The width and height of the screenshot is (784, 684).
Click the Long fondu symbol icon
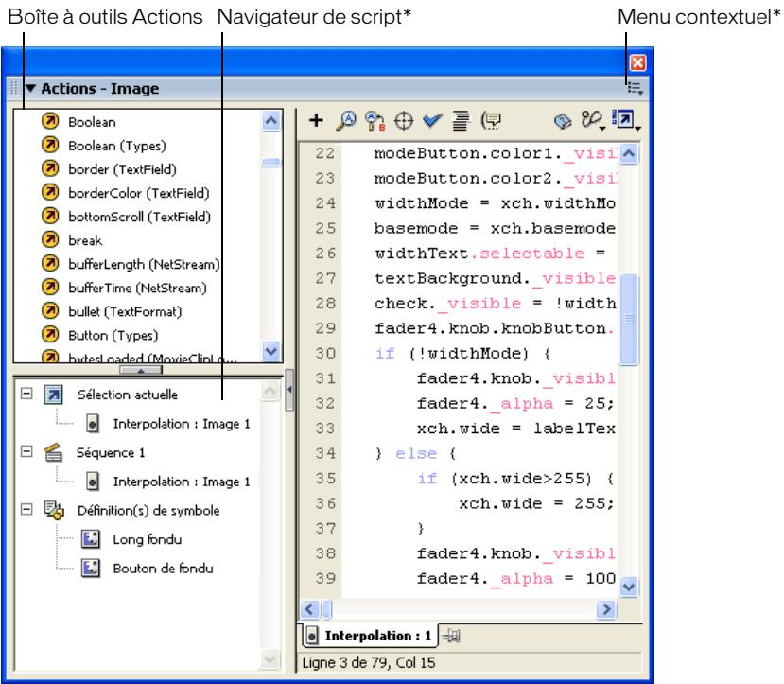point(91,539)
